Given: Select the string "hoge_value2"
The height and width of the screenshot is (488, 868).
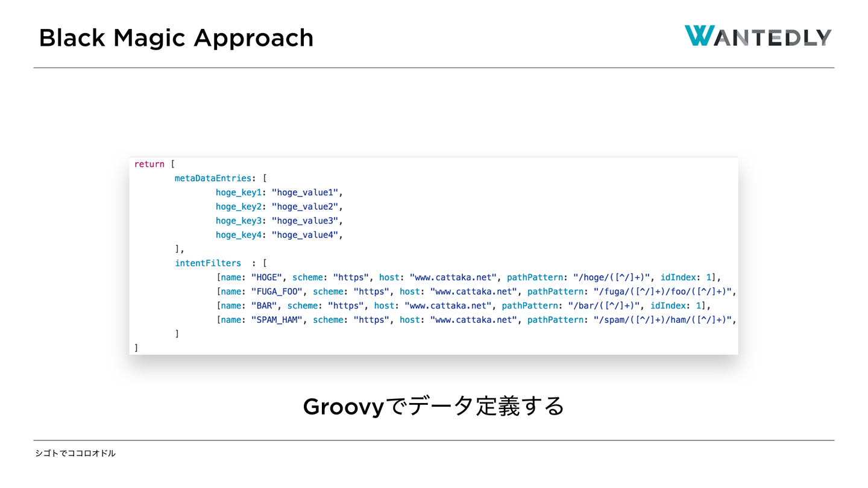Looking at the screenshot, I should pyautogui.click(x=304, y=207).
